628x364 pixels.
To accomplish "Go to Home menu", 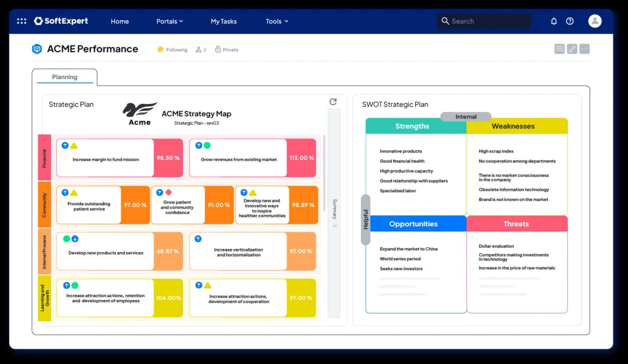I will [x=119, y=21].
